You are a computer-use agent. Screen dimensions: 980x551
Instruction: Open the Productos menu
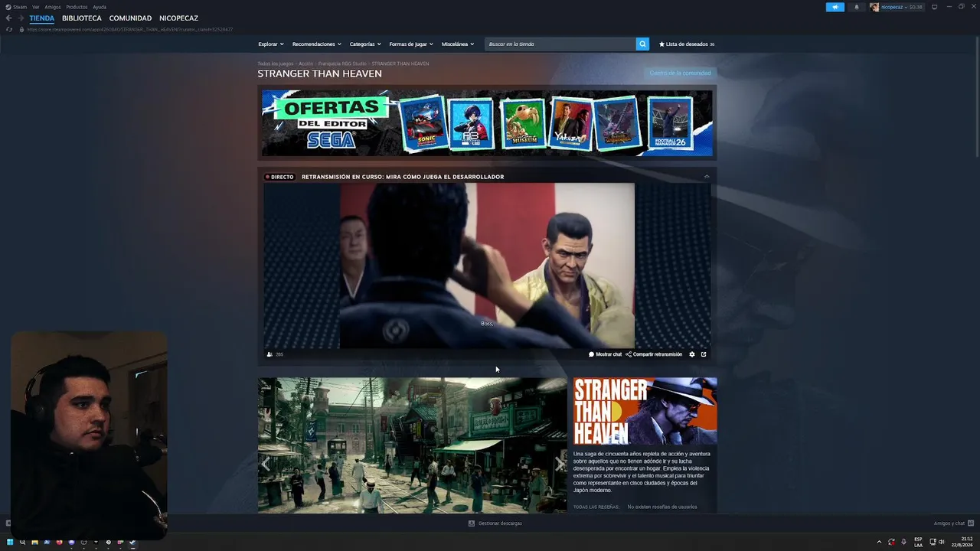77,7
